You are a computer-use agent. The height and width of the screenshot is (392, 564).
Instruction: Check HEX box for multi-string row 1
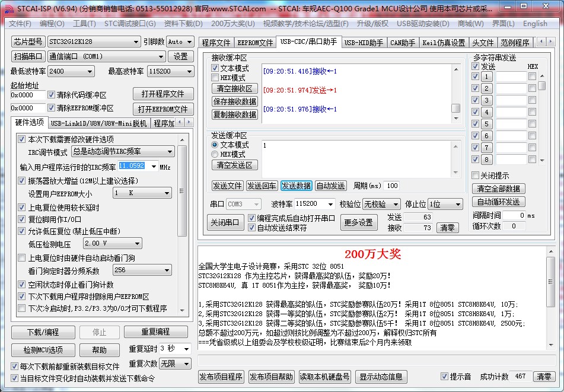pyautogui.click(x=532, y=77)
